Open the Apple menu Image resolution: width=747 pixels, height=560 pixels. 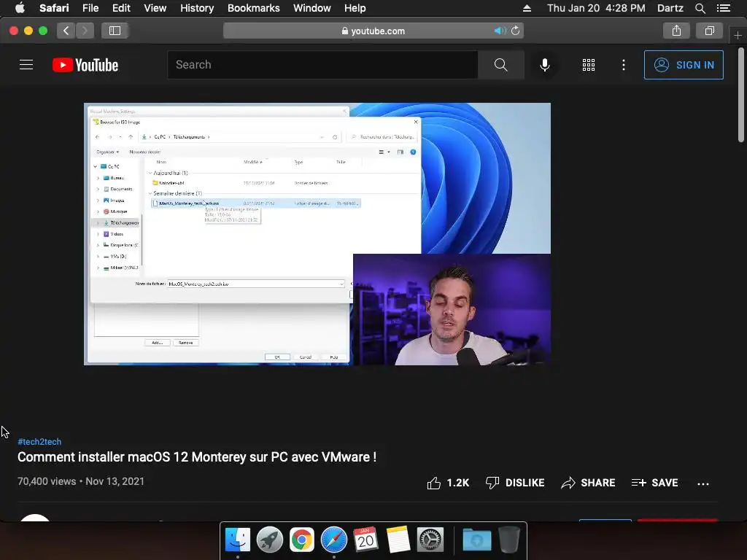pos(20,7)
